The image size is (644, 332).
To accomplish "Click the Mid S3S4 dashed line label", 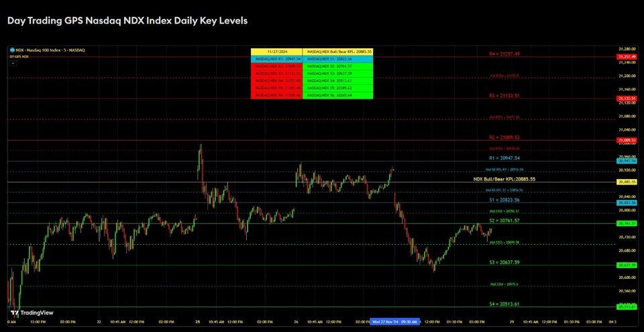I will 504,284.
